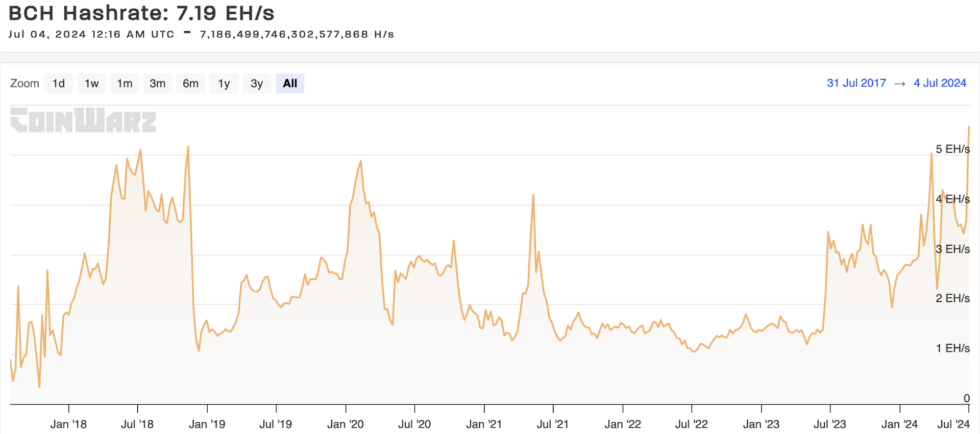Viewport: 980px width, 434px height.
Task: Edit the end date 4 Jul 2024
Action: coord(940,83)
